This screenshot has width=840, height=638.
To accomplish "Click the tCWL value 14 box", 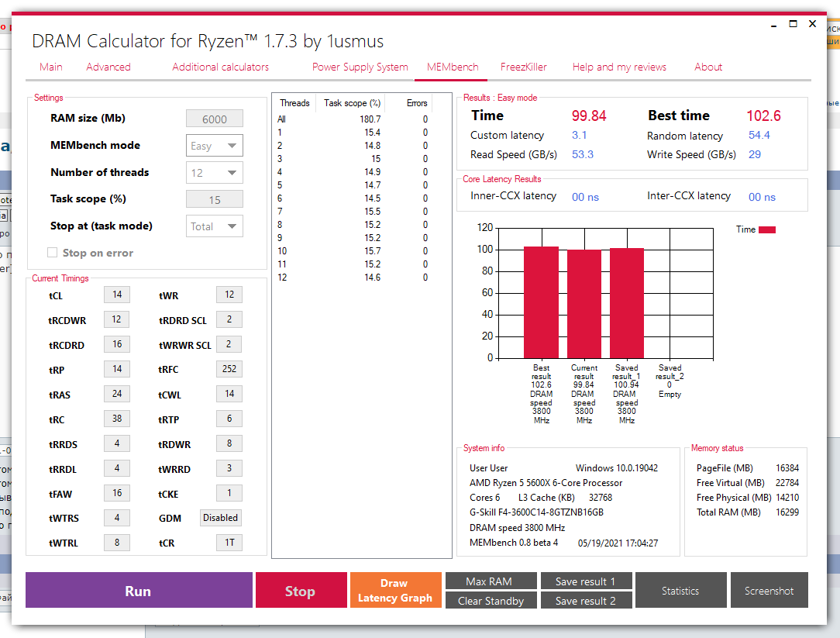I will click(x=229, y=394).
